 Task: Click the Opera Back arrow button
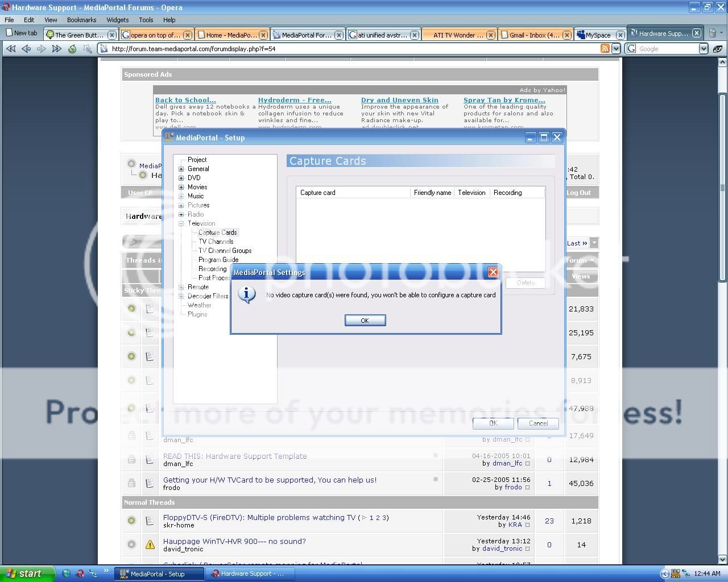click(26, 49)
